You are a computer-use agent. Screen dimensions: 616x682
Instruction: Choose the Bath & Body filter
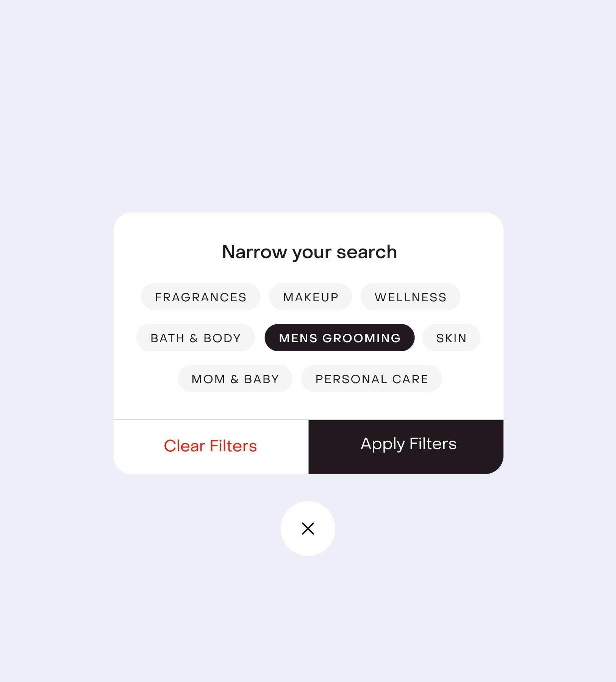tap(195, 338)
